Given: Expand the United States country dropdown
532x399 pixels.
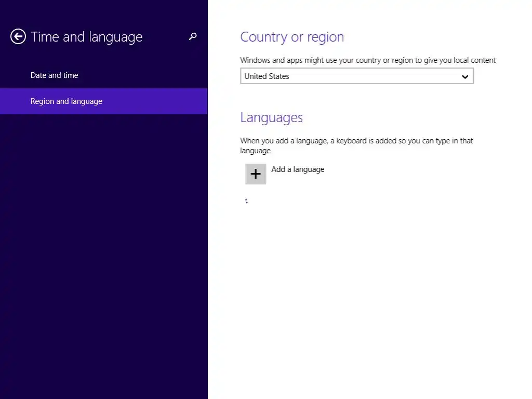Looking at the screenshot, I should coord(357,76).
